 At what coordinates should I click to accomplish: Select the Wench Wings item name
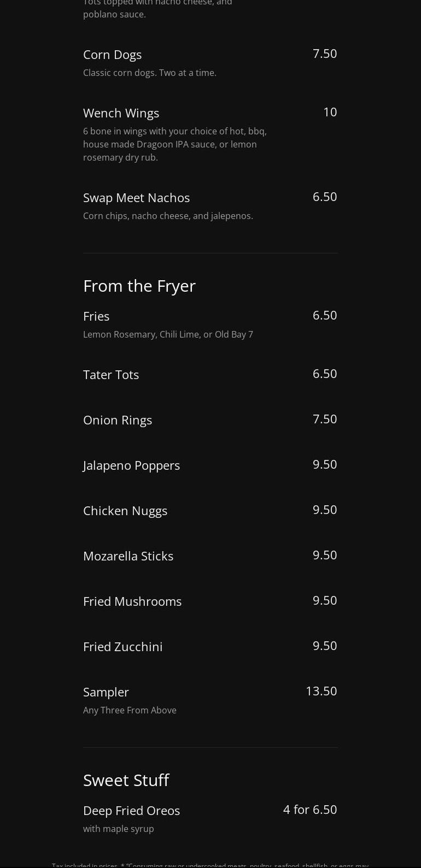[x=121, y=113]
